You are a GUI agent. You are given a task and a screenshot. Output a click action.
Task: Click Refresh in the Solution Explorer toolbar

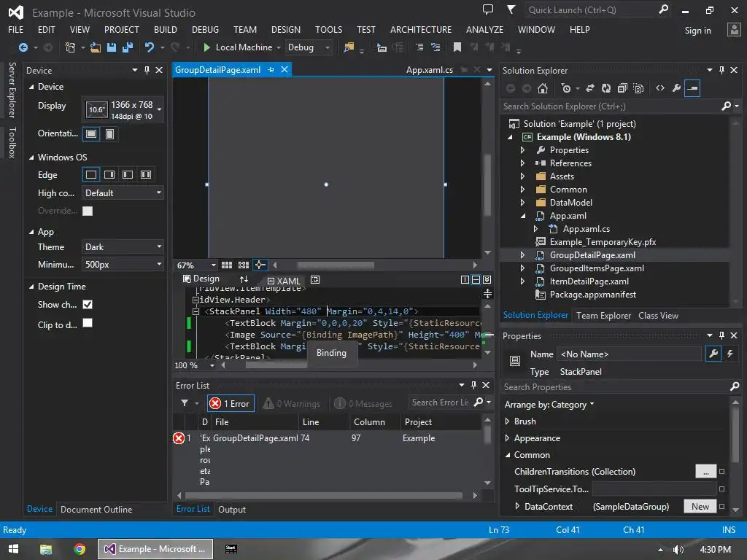coord(606,88)
